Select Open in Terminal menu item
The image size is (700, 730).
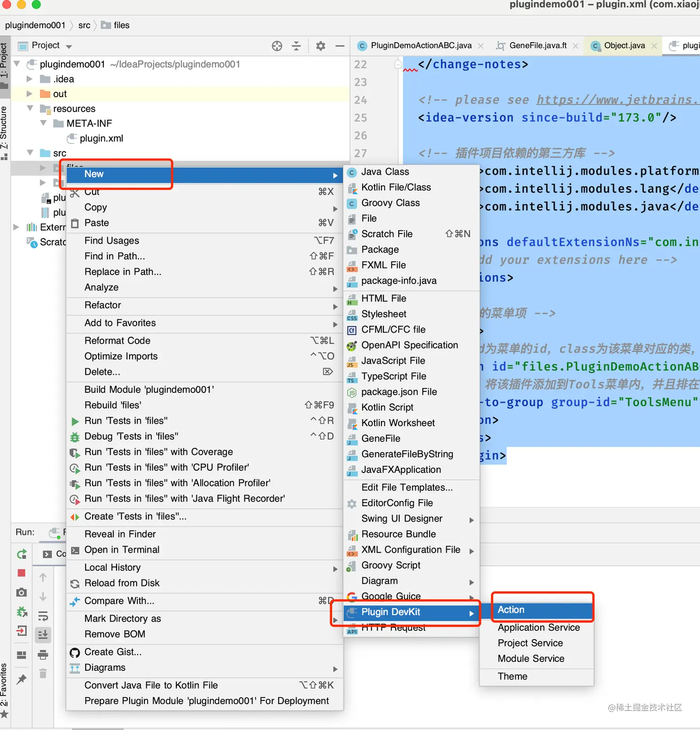tap(204, 550)
